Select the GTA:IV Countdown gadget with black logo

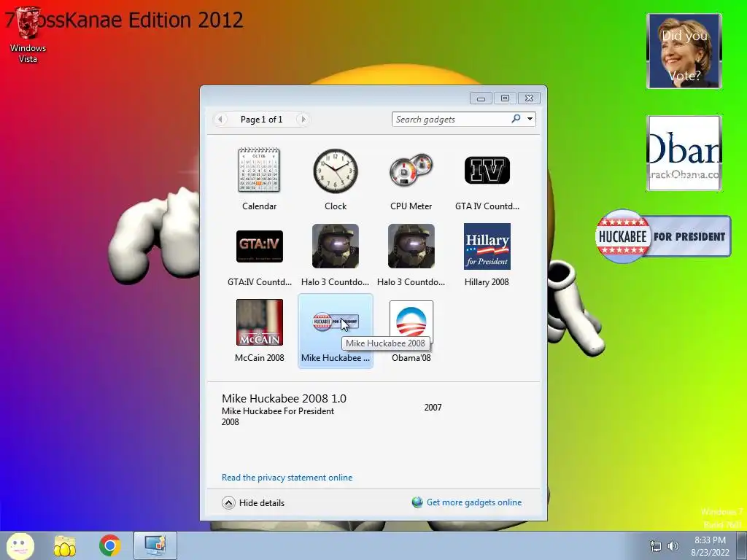pyautogui.click(x=260, y=246)
